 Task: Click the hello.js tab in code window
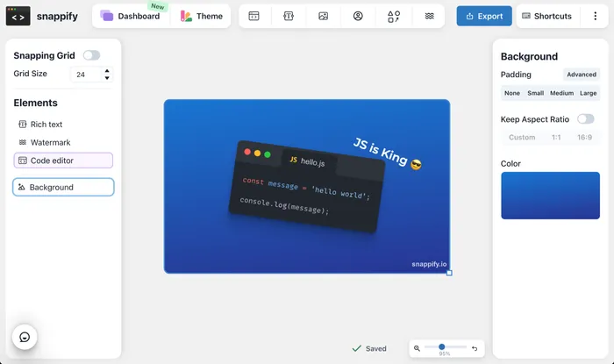pyautogui.click(x=308, y=161)
